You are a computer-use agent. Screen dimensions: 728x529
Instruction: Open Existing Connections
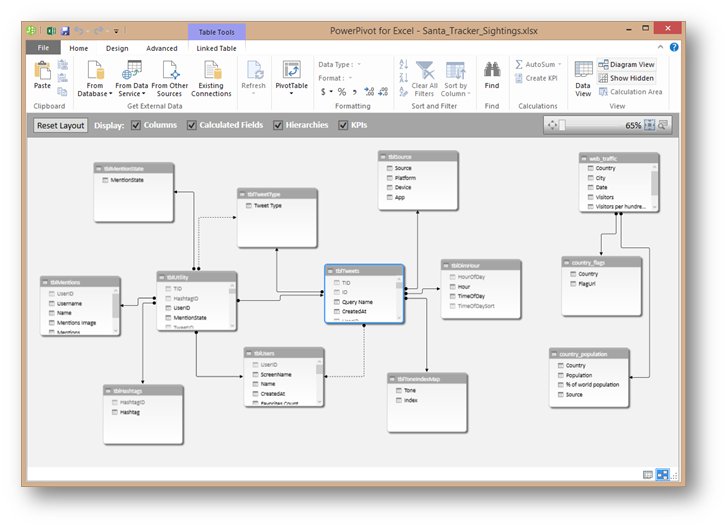(x=211, y=79)
